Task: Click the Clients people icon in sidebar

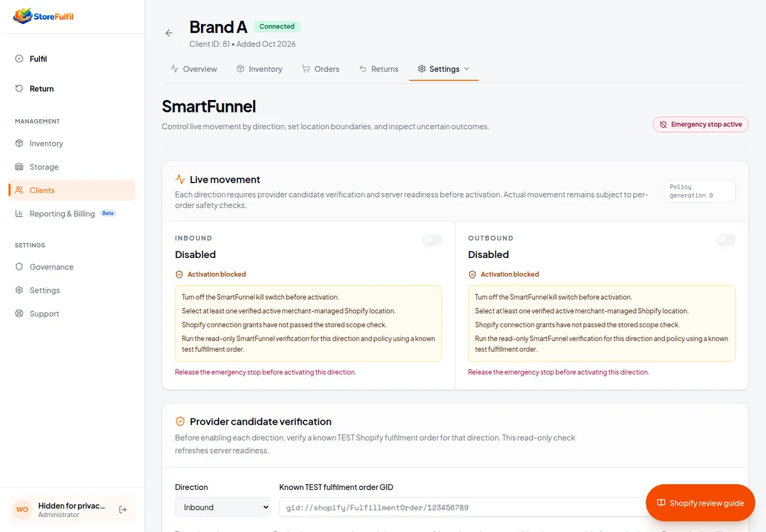Action: (19, 190)
